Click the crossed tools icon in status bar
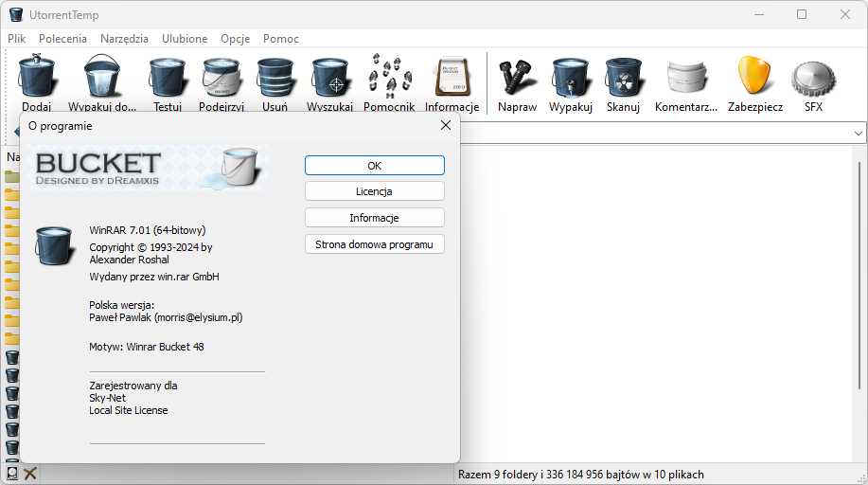The width and height of the screenshot is (868, 485). (x=30, y=474)
